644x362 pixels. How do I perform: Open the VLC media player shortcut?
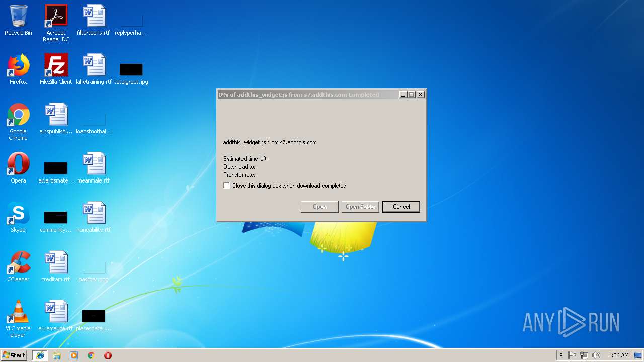click(18, 318)
